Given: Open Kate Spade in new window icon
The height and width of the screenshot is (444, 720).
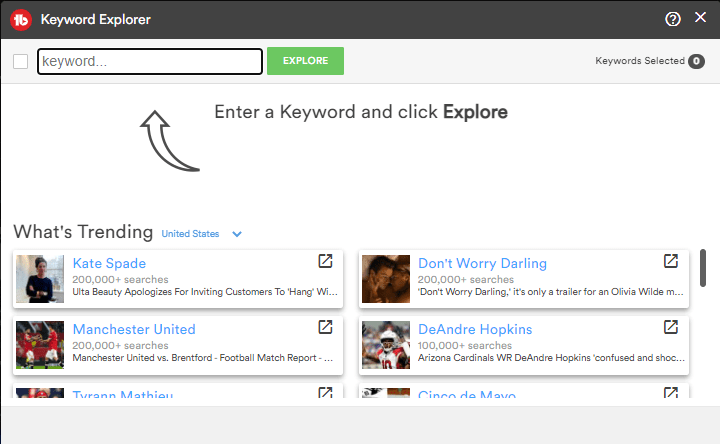Looking at the screenshot, I should tap(326, 261).
